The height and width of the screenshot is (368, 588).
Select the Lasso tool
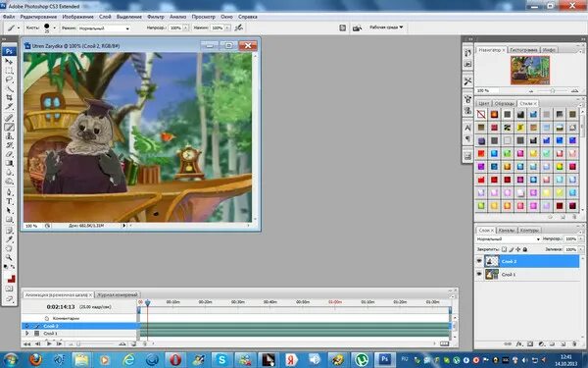click(x=9, y=80)
